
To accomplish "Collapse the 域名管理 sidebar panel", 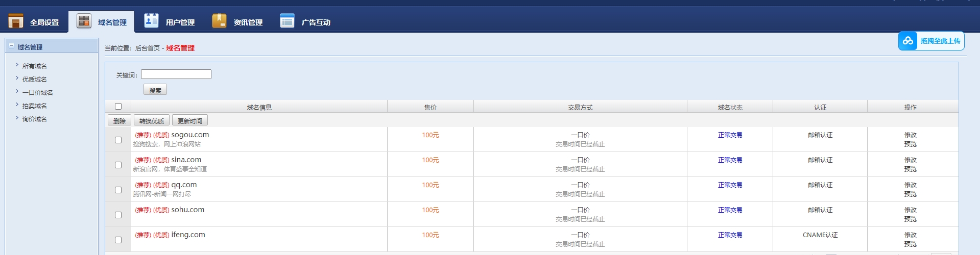I will pyautogui.click(x=11, y=46).
